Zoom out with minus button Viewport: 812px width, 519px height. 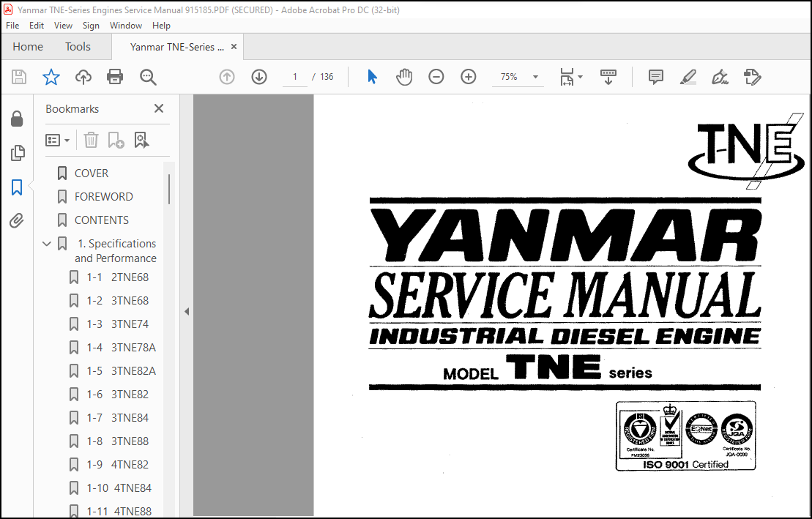436,77
